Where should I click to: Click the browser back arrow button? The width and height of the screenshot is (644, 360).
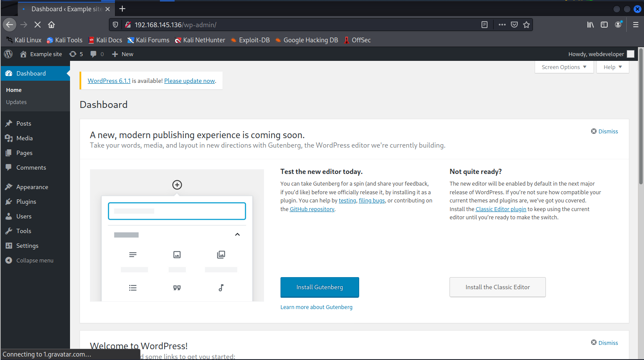(10, 25)
